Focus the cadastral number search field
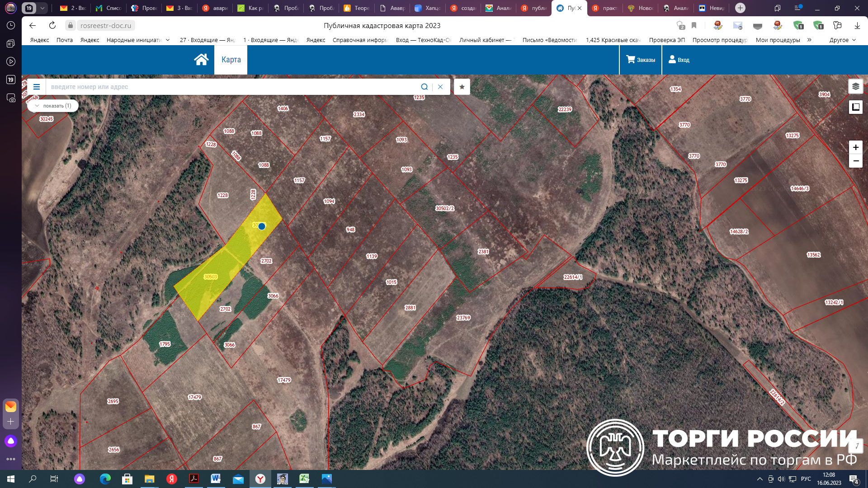The height and width of the screenshot is (488, 868). tap(231, 87)
